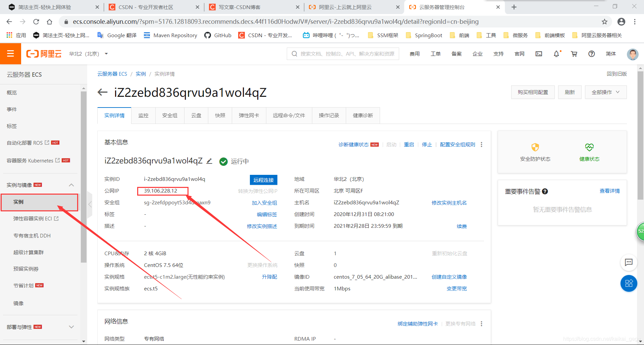Viewport: 644px width, 345px height.
Task: Click the 购买相同配置 button
Action: click(533, 92)
